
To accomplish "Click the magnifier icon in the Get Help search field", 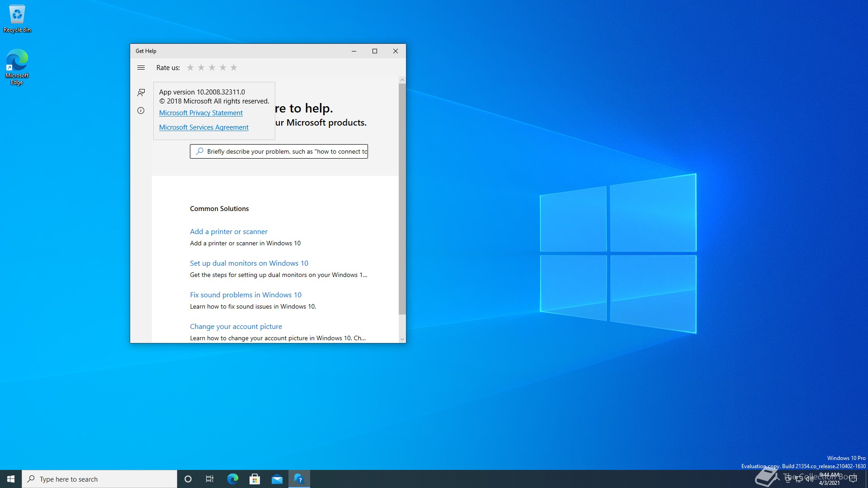I will pyautogui.click(x=199, y=151).
